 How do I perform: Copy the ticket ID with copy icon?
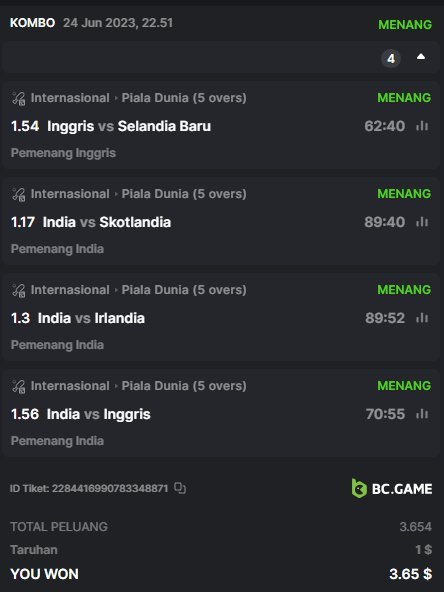pos(180,488)
